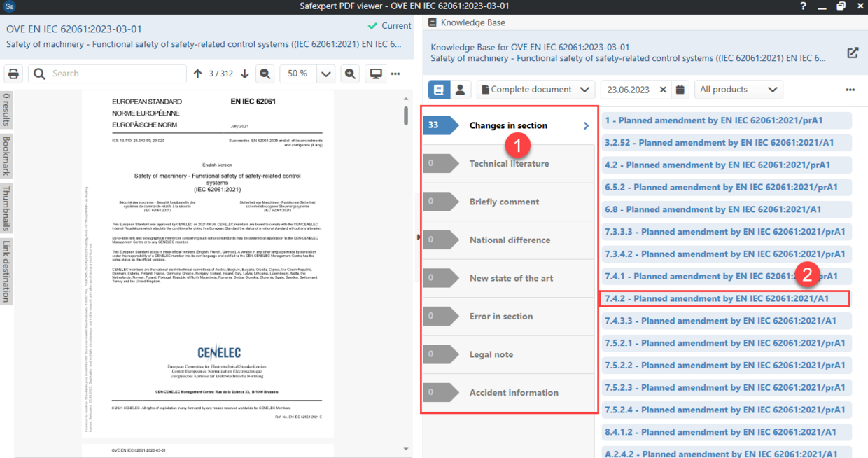Open the Complete document dropdown
The image size is (868, 458).
tap(535, 89)
